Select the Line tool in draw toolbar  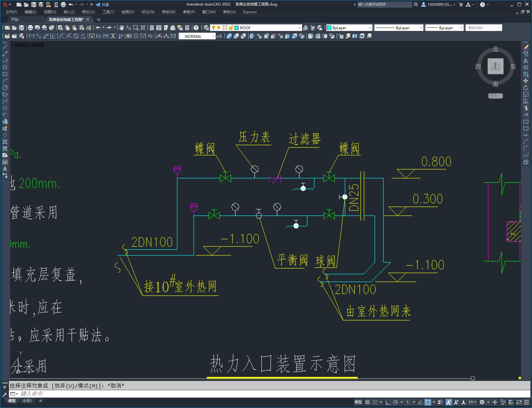pos(5,47)
